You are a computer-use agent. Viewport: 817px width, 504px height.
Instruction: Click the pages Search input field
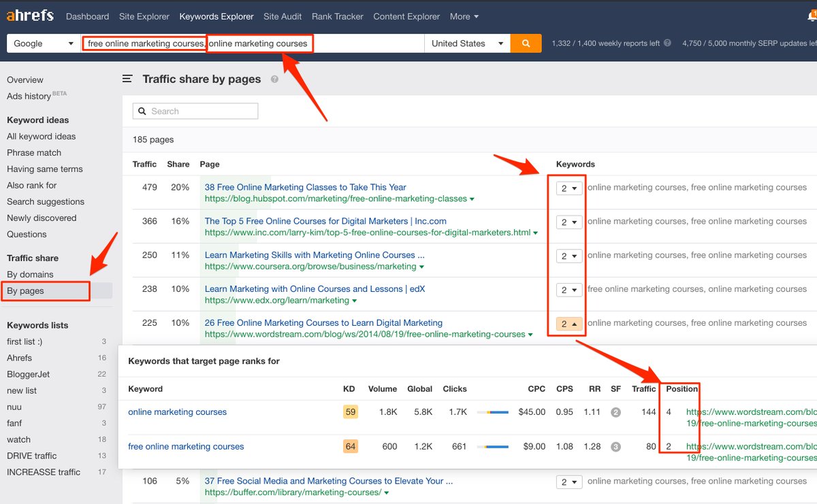(x=195, y=112)
